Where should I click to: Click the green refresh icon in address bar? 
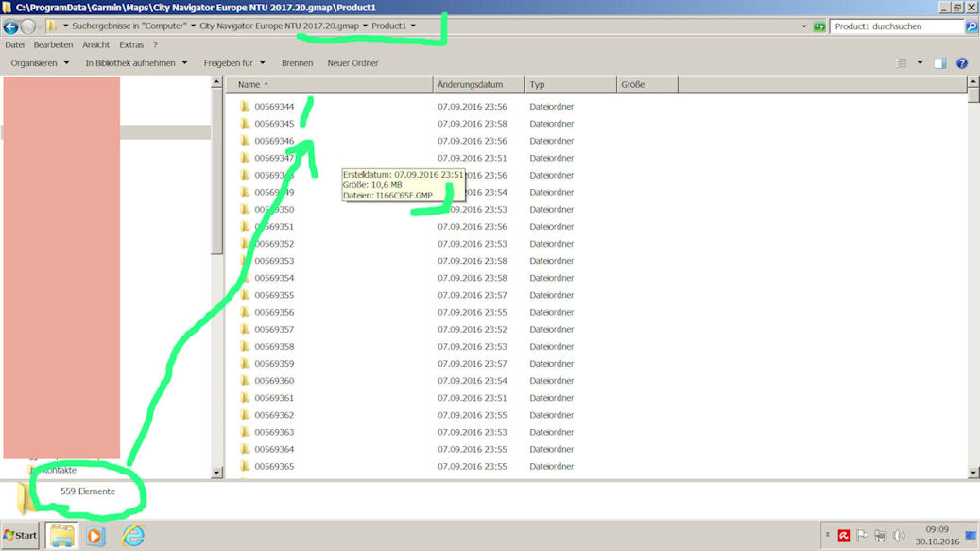coord(818,26)
